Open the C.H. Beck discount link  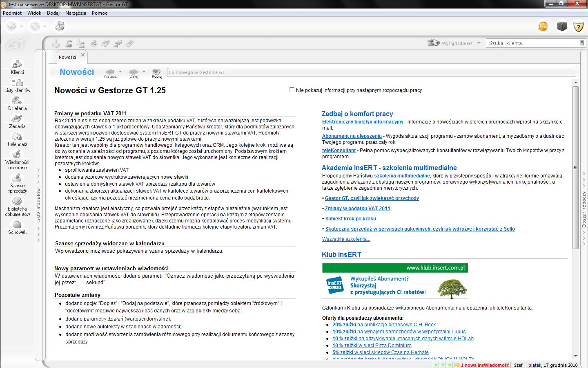[x=384, y=325]
